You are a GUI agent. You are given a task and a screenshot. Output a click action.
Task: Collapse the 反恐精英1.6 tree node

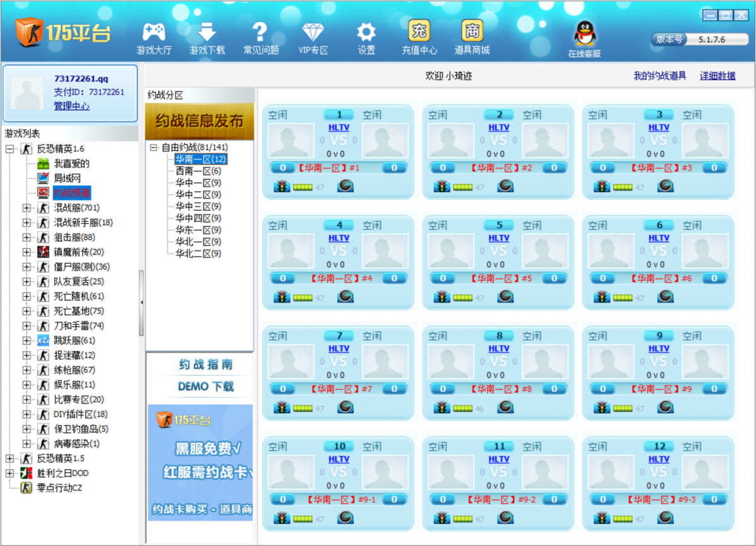(10, 149)
